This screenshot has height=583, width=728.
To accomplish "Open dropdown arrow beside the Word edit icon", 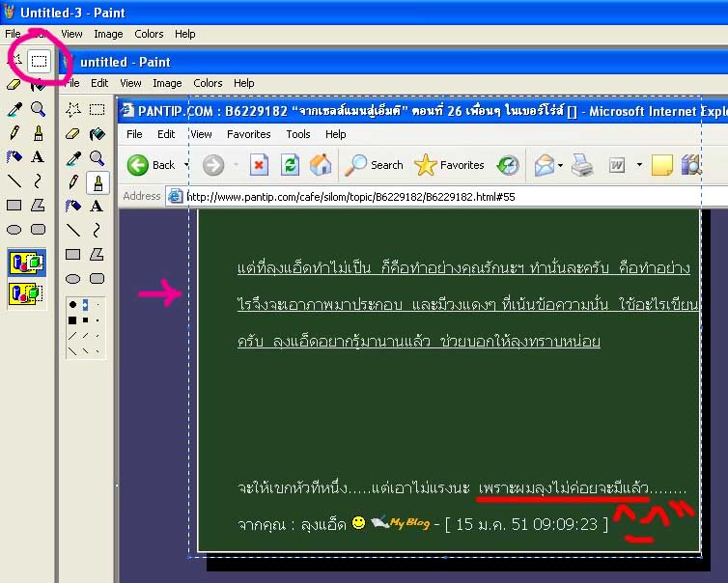I will 639,165.
